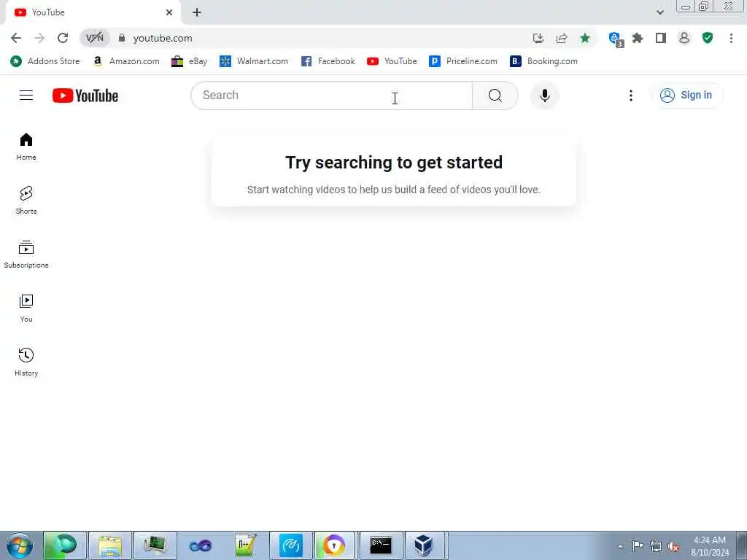Open Walmart.com bookmark
Viewport: 747px width, 560px height.
(254, 61)
